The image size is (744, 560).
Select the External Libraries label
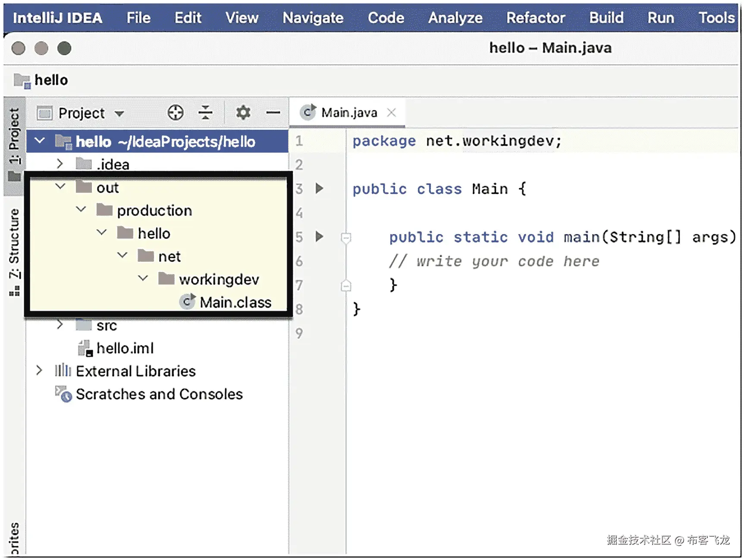click(x=136, y=371)
